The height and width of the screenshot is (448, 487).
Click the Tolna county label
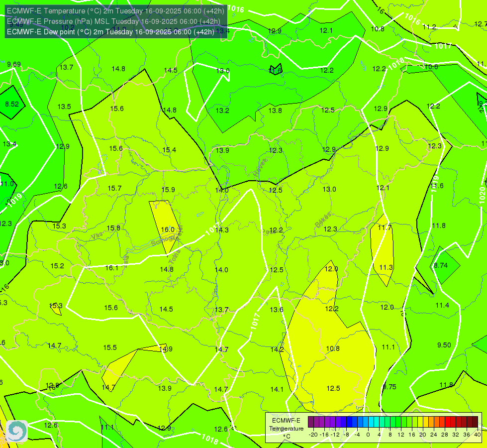tap(175, 257)
